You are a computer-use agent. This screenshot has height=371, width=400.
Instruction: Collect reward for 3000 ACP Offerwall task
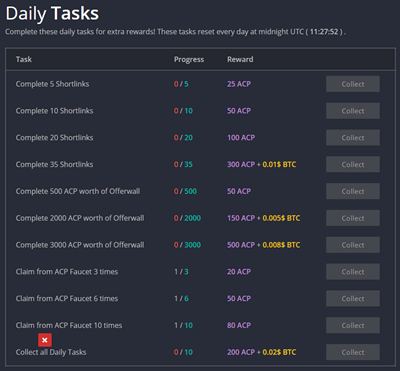[353, 245]
